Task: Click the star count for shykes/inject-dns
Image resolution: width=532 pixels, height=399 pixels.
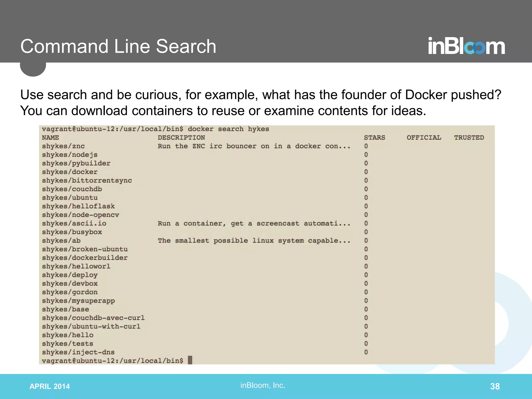Action: [x=366, y=352]
